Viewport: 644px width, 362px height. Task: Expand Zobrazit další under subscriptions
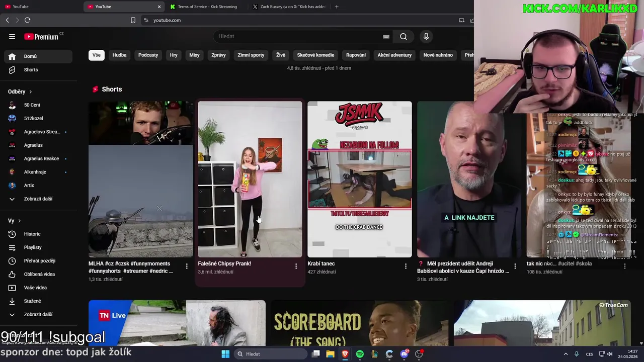[38, 199]
